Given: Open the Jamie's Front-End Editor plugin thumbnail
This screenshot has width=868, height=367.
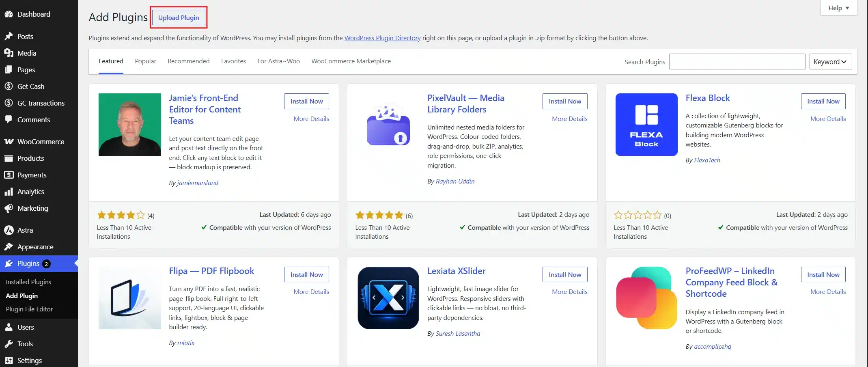Looking at the screenshot, I should point(130,125).
